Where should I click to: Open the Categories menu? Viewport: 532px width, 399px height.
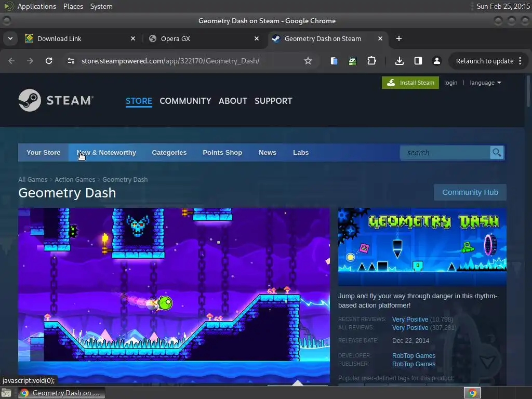pos(169,153)
